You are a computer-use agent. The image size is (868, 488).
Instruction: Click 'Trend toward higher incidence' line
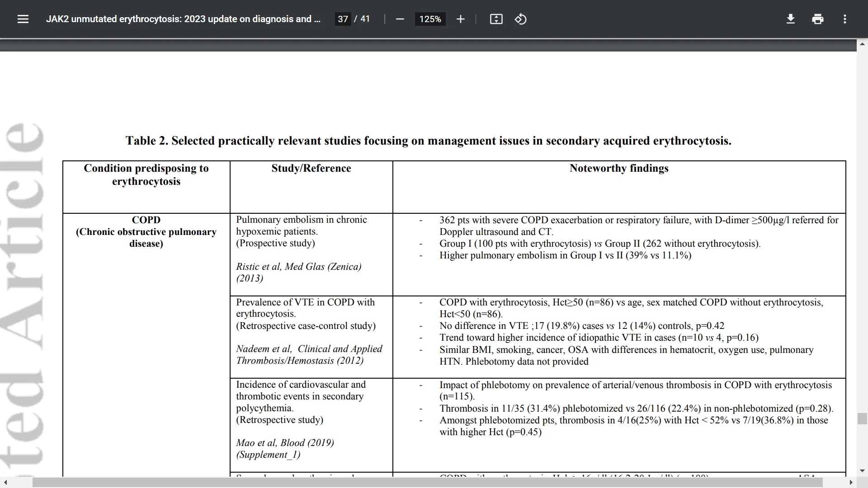[599, 338]
